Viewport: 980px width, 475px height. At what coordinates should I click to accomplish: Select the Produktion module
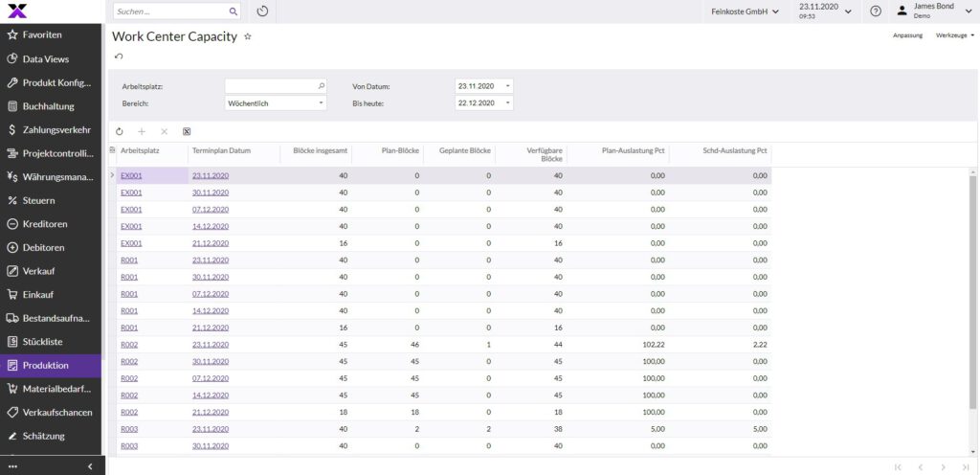pyautogui.click(x=51, y=366)
